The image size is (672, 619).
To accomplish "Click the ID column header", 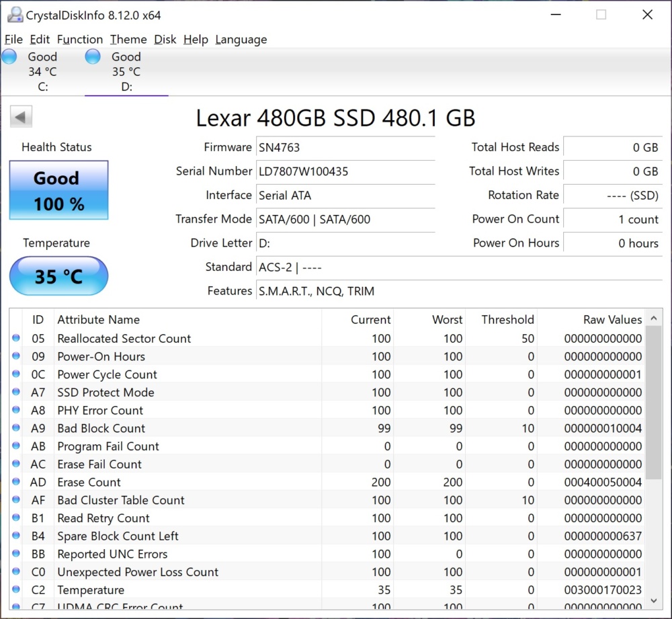I will click(x=38, y=319).
